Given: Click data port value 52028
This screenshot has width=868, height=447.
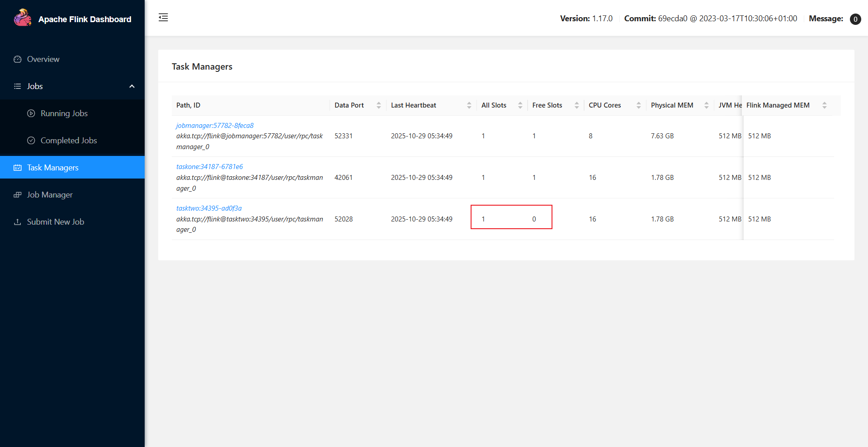Looking at the screenshot, I should tap(344, 219).
